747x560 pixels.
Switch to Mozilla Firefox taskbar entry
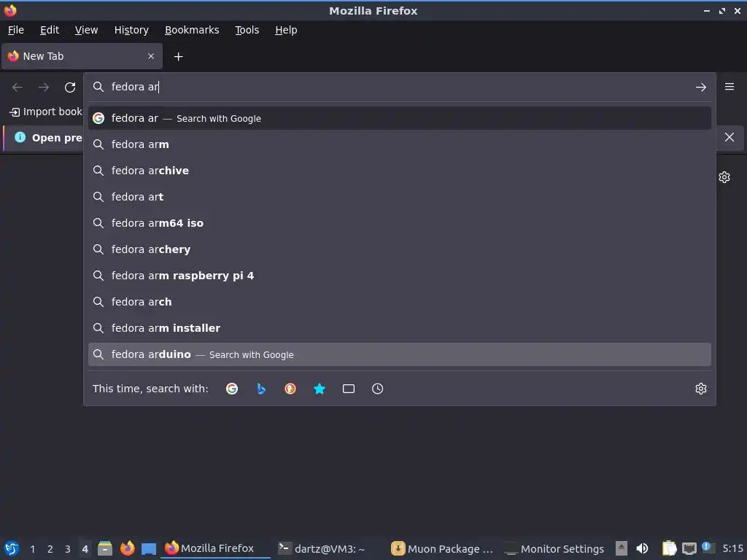(215, 548)
